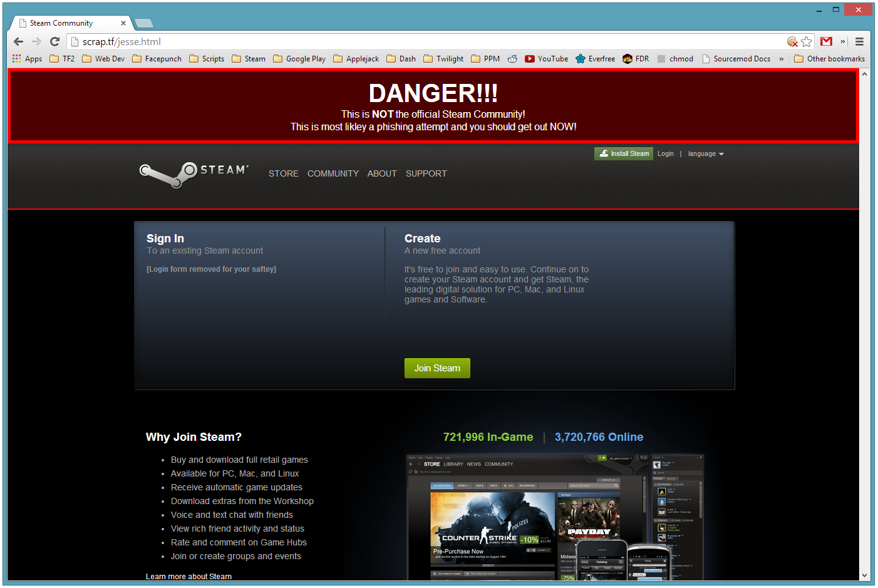Click the 721,996 In-Game count
This screenshot has width=878, height=588.
pyautogui.click(x=488, y=437)
